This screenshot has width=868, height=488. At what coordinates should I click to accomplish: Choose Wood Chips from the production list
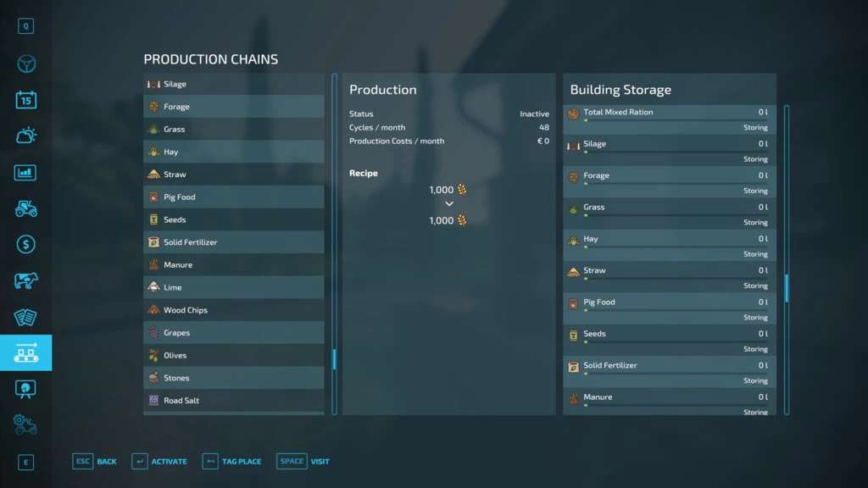coord(233,310)
